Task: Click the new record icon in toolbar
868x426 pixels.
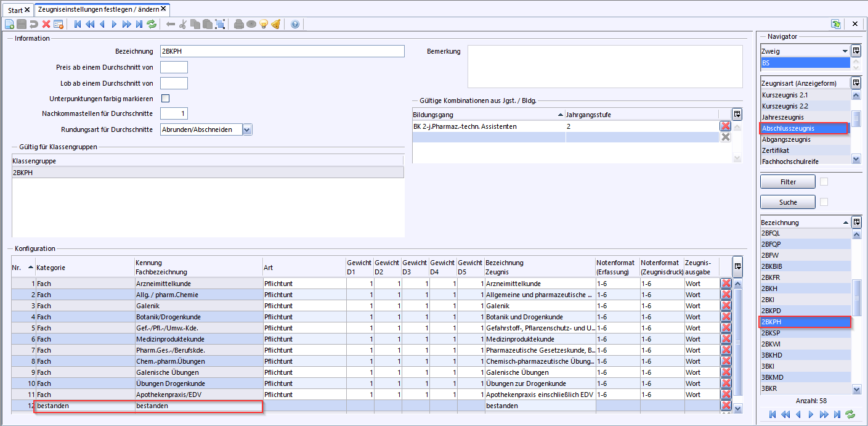Action: [x=9, y=24]
